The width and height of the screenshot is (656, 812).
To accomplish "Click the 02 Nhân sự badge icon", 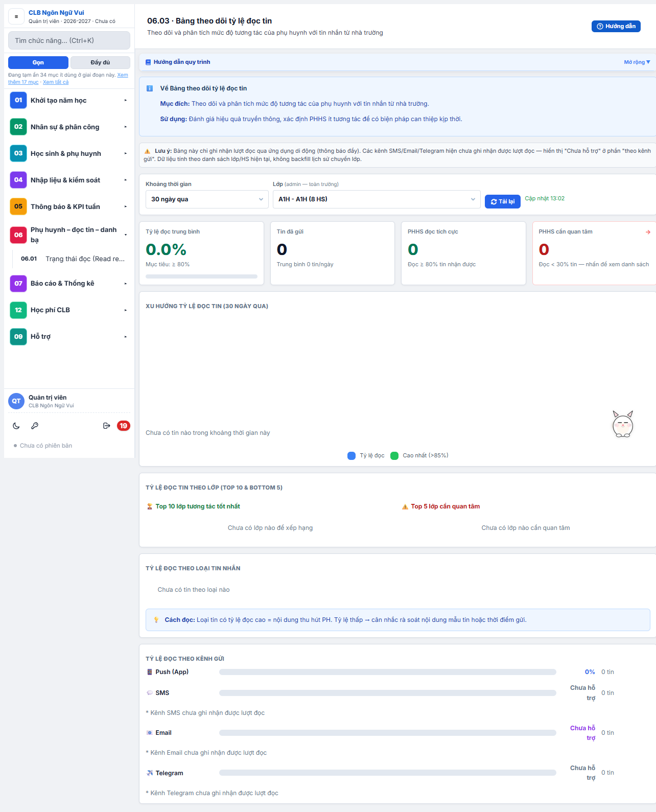I will pos(18,127).
